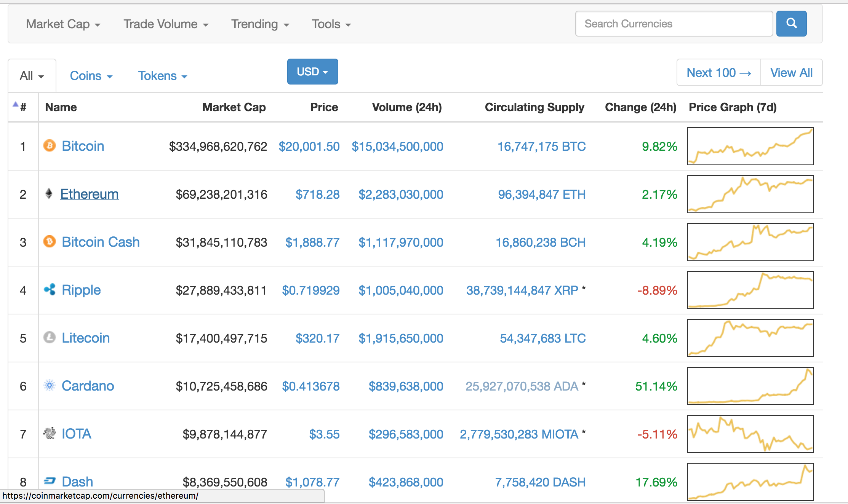This screenshot has width=848, height=504.
Task: Sort by Name column header
Action: point(61,107)
